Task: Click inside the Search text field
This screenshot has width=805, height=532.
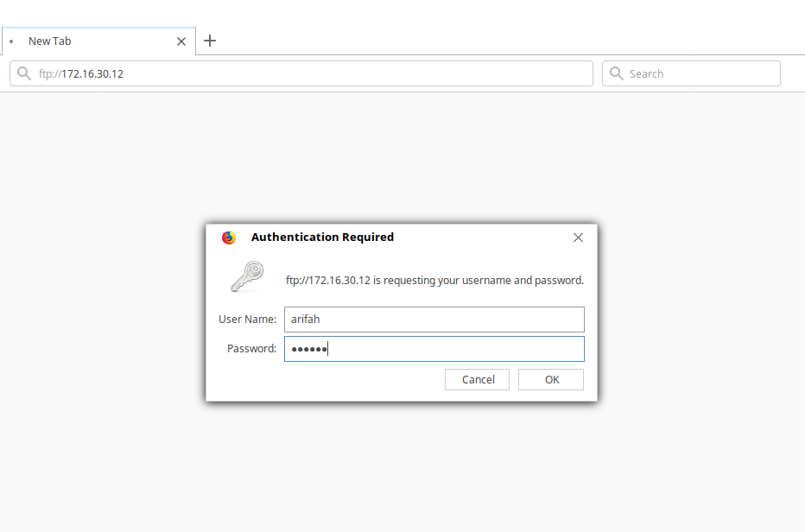Action: pos(700,73)
